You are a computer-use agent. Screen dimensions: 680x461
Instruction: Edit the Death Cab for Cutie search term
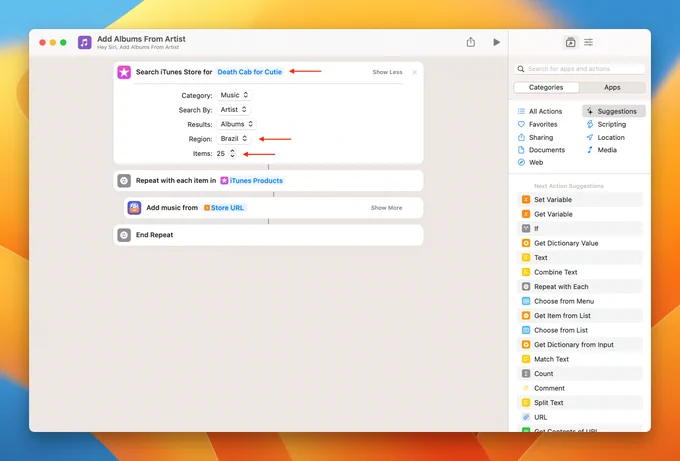(250, 72)
